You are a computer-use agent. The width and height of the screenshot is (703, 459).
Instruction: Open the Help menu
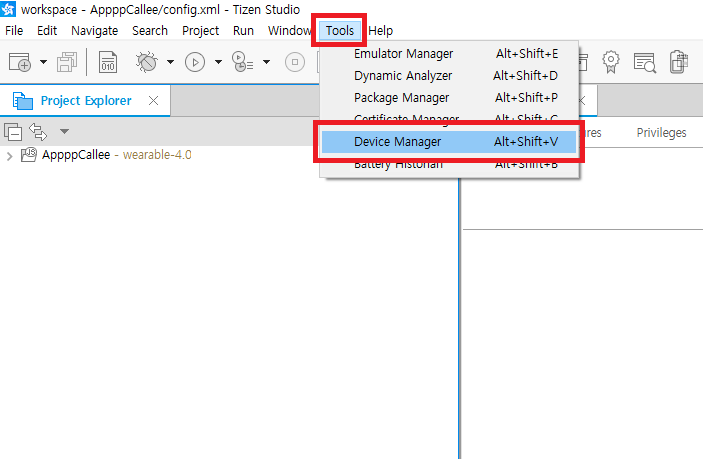coord(380,30)
